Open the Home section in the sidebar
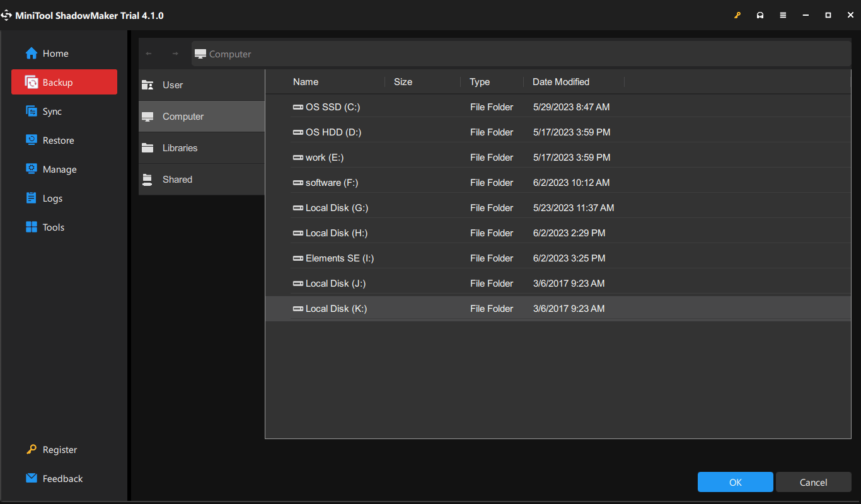The width and height of the screenshot is (861, 504). coord(53,54)
